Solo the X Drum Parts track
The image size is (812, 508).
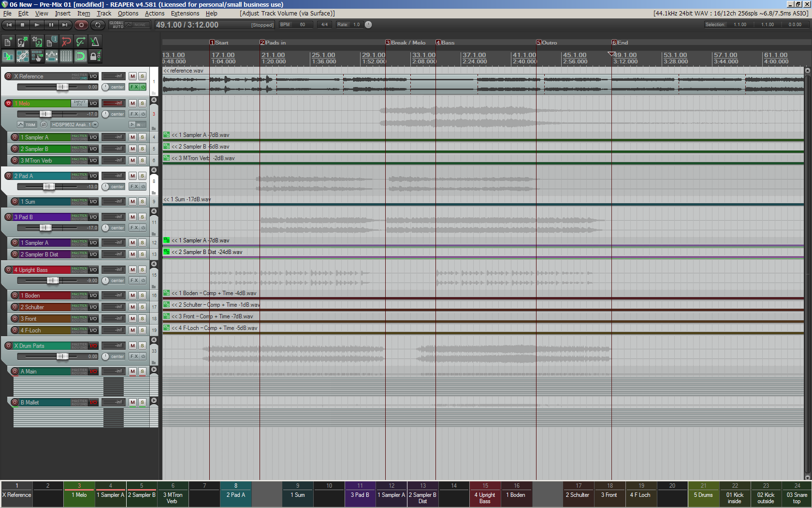coord(142,345)
